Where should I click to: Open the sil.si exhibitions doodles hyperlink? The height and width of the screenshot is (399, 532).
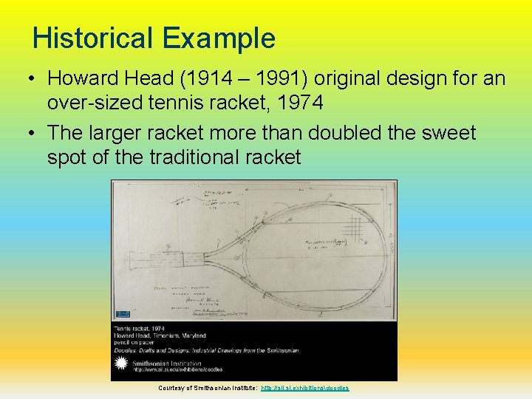304,388
